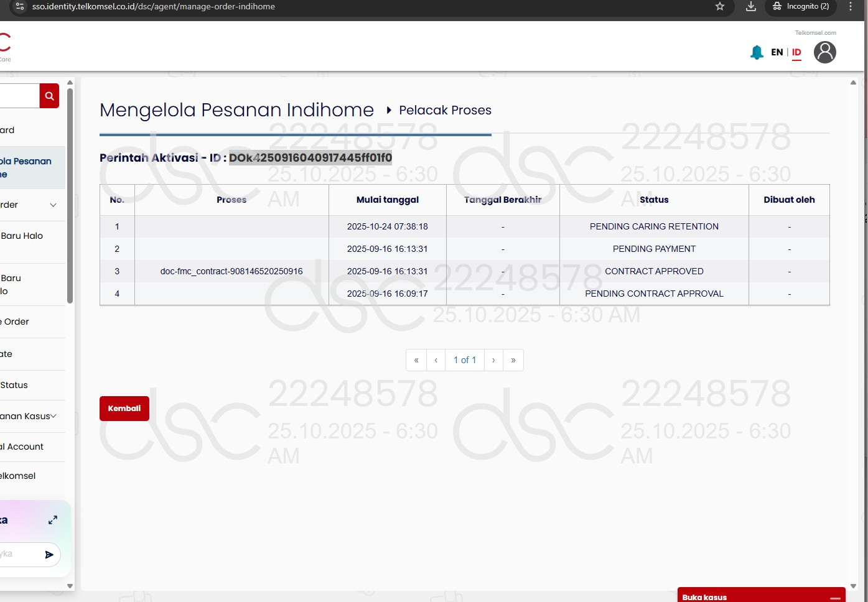868x602 pixels.
Task: View site information icon in address bar
Action: (x=19, y=6)
